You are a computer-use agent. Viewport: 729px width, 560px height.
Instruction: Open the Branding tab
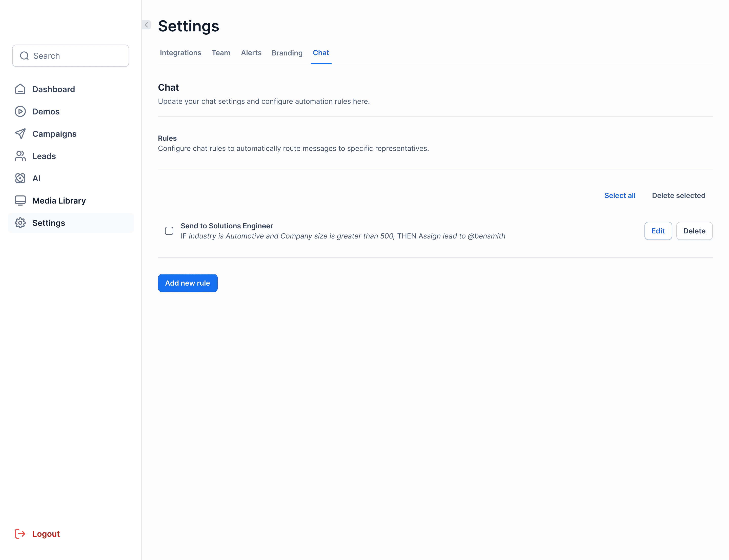[287, 53]
